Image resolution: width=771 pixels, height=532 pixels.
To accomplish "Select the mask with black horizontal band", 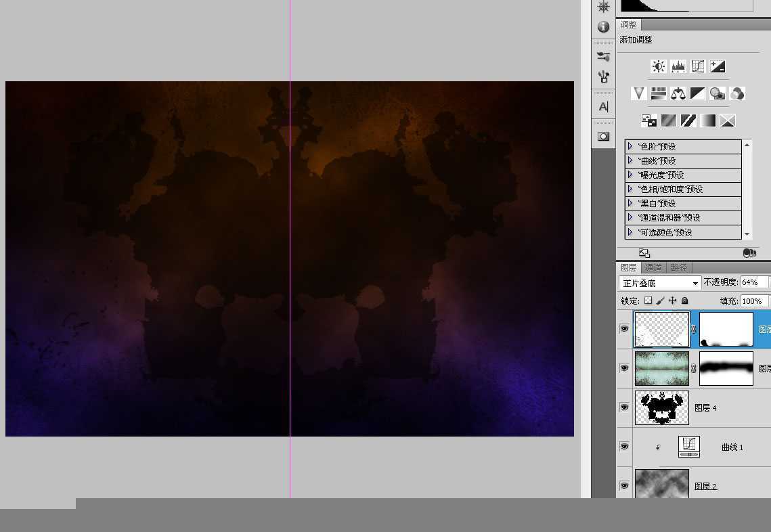I will pos(726,368).
